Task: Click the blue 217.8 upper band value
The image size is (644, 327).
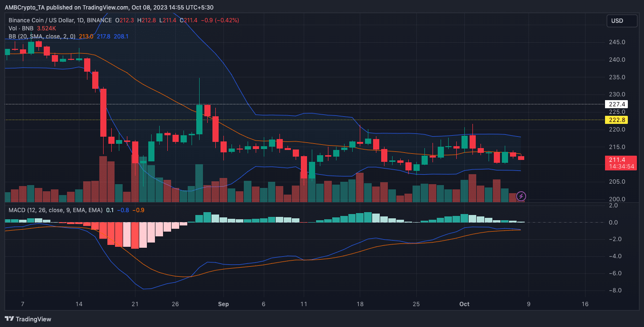Action: pos(103,36)
